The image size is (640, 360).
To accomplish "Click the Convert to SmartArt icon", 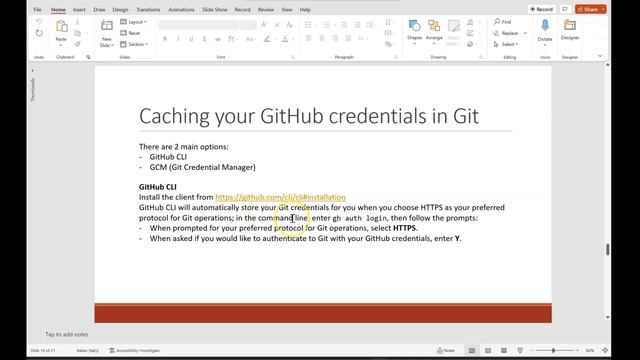I will click(388, 44).
